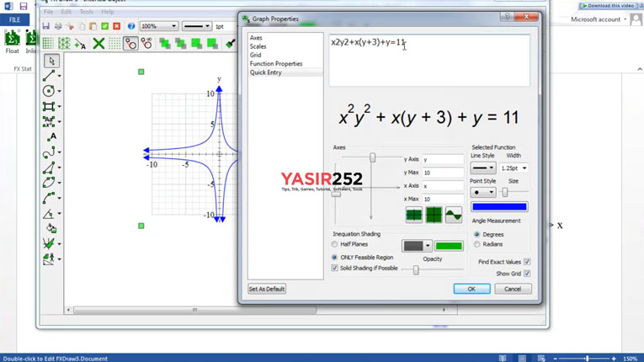Viewport: 644px width, 362px height.
Task: Click the y Max input field
Action: pyautogui.click(x=443, y=173)
